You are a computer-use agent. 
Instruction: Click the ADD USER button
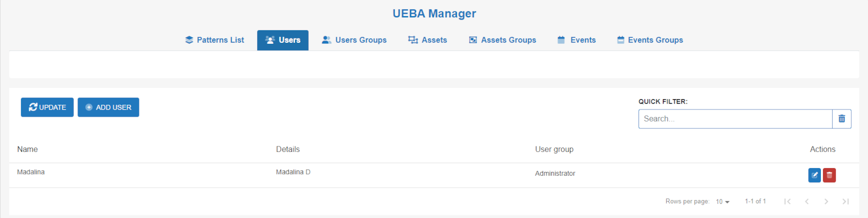(x=108, y=107)
